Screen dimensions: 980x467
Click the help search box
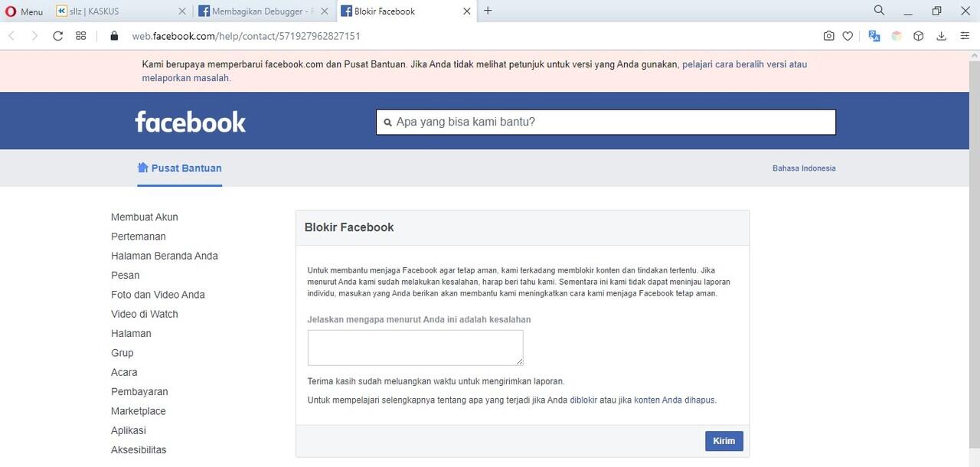606,122
